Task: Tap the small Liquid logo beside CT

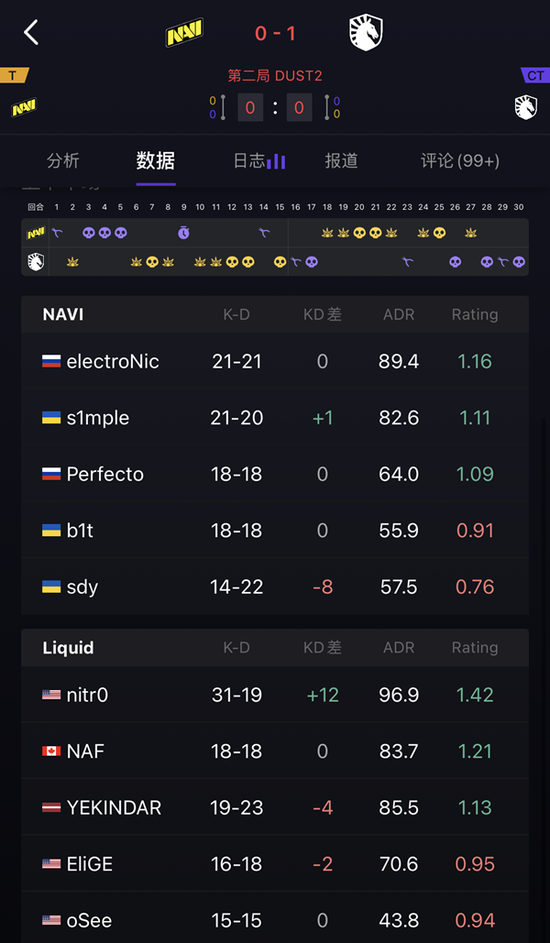Action: tap(526, 108)
